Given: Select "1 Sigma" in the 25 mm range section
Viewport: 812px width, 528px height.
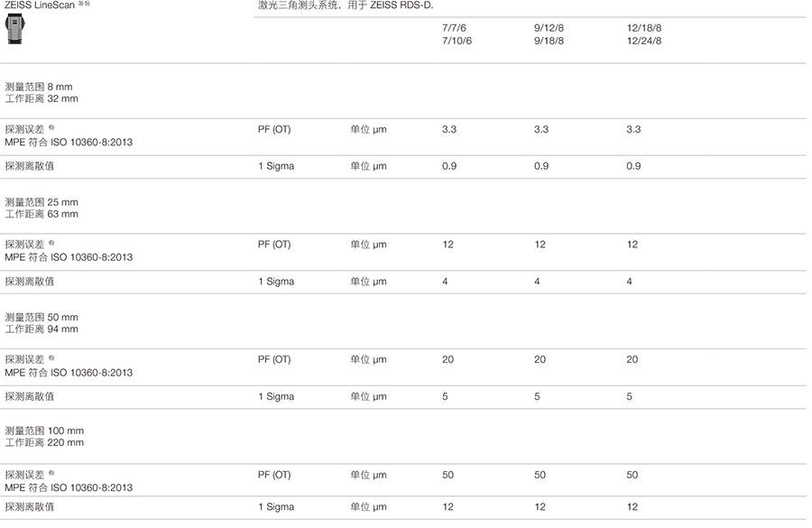Looking at the screenshot, I should click(x=276, y=282).
